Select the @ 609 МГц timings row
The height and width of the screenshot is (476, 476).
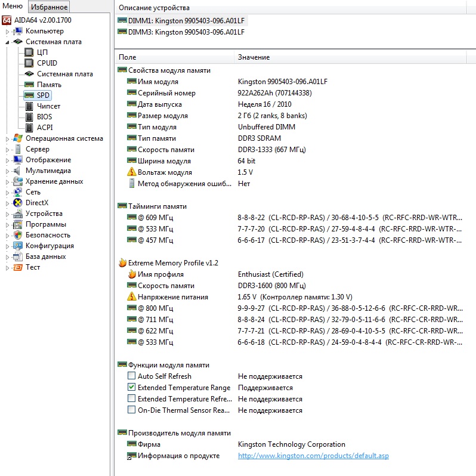(x=295, y=217)
